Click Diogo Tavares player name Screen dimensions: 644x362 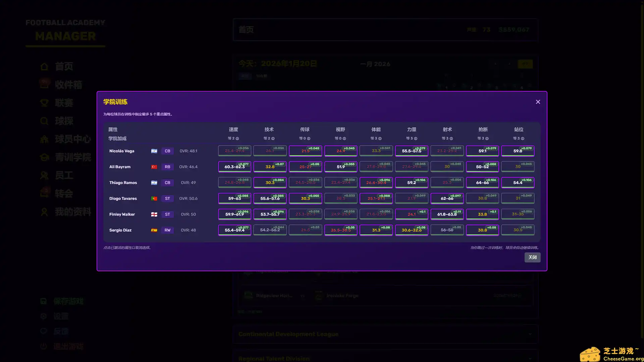(123, 198)
